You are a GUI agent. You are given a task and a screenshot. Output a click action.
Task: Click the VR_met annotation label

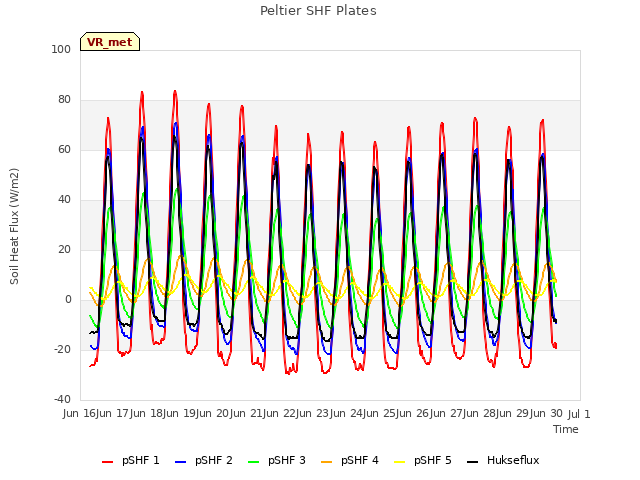point(110,42)
